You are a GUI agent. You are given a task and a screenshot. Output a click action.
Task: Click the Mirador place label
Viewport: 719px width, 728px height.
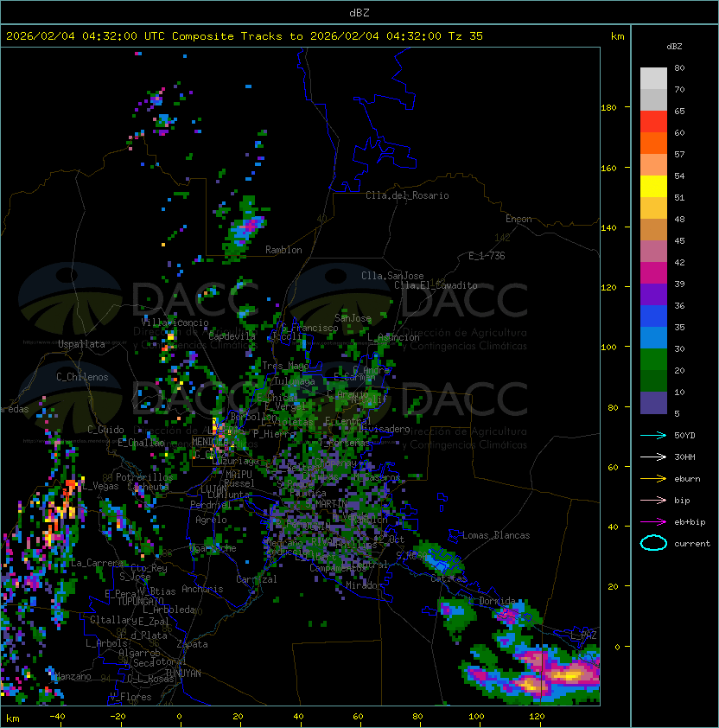coord(364,585)
